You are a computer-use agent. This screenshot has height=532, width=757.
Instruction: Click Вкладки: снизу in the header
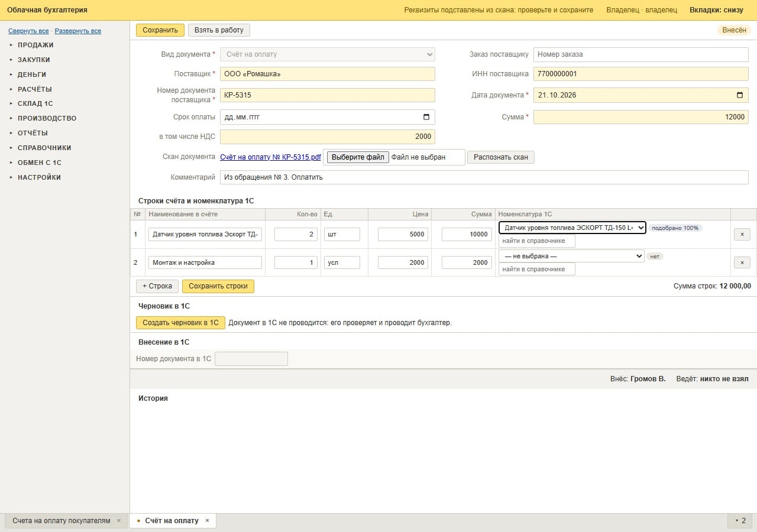click(716, 10)
